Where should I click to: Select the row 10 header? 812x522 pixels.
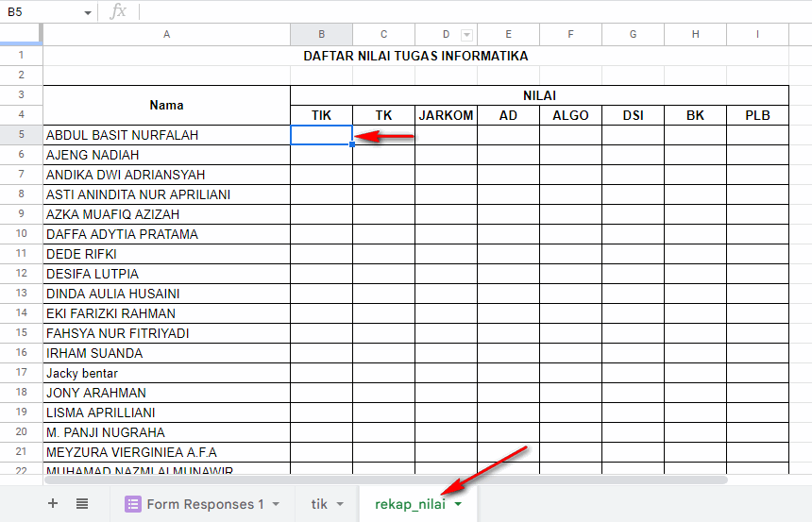[21, 234]
